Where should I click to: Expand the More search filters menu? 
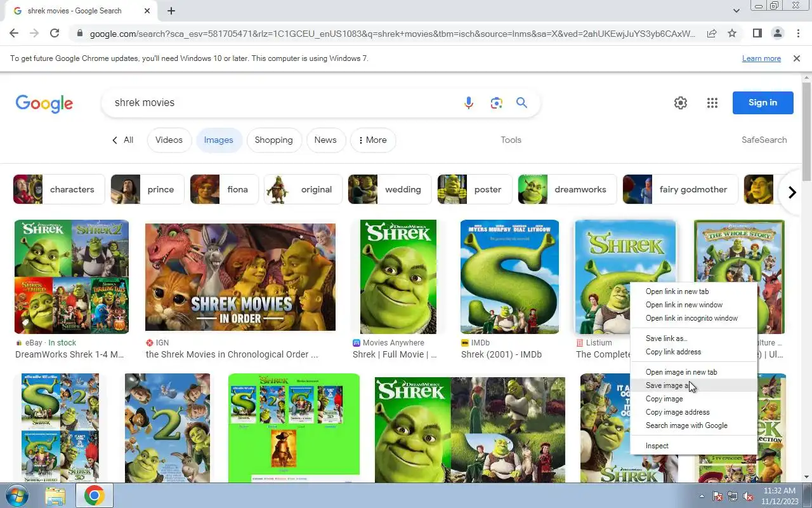click(373, 140)
